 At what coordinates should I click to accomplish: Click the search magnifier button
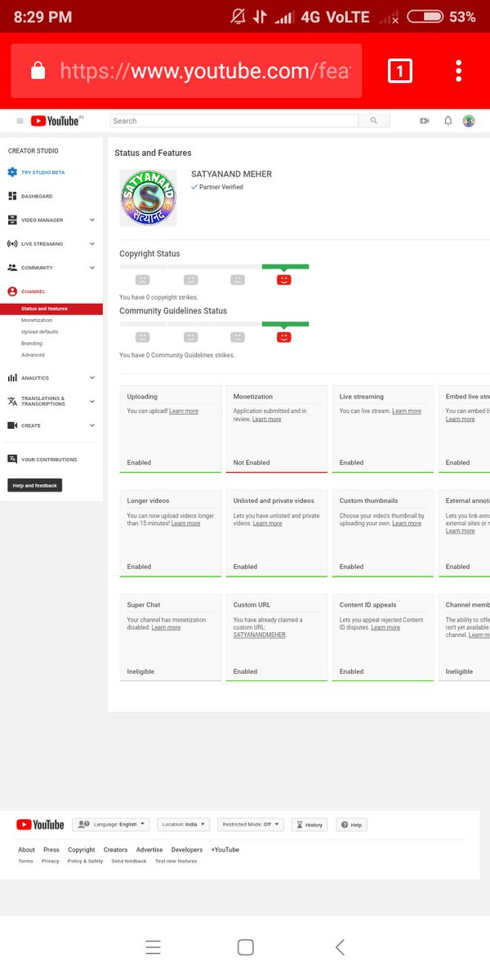374,121
